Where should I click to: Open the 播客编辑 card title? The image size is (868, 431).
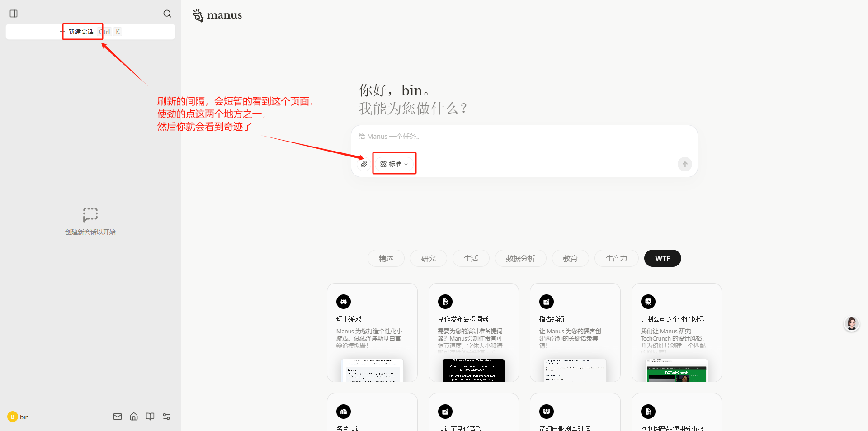pos(552,319)
